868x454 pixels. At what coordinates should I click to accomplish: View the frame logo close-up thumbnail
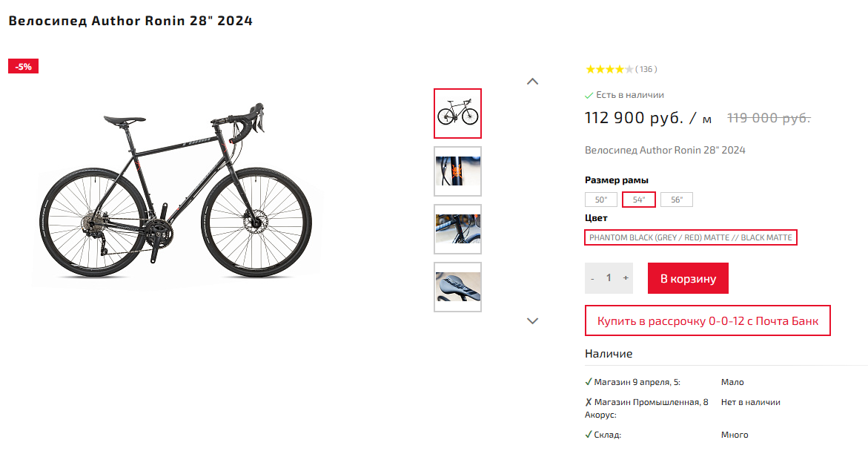pyautogui.click(x=457, y=171)
